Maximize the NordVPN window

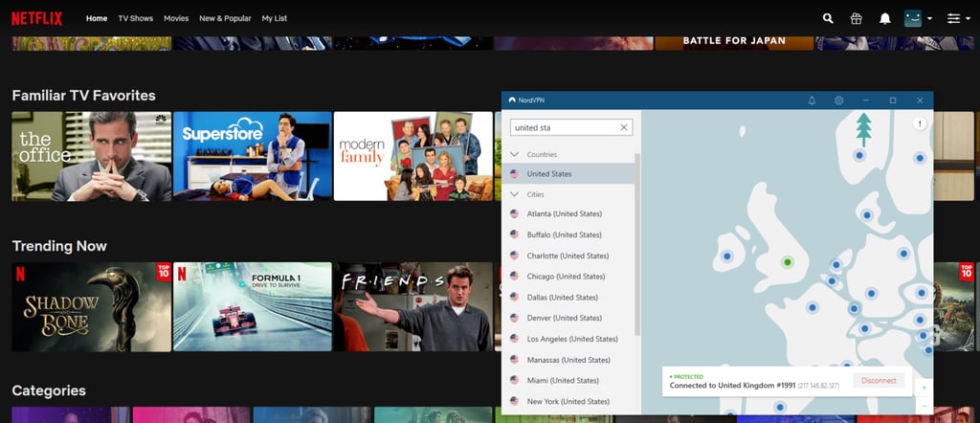coord(893,100)
